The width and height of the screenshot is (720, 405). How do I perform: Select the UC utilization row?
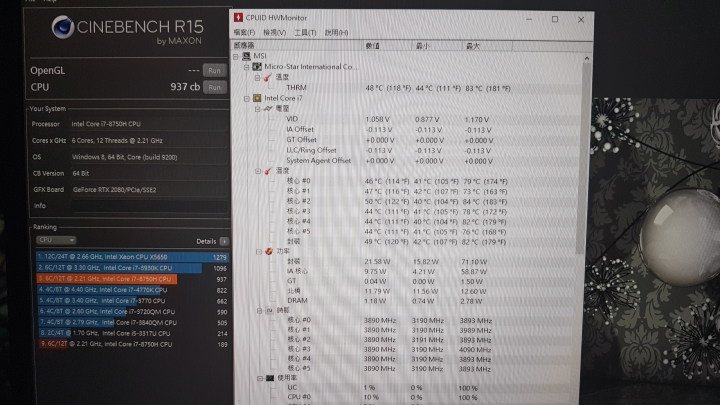tap(382, 388)
